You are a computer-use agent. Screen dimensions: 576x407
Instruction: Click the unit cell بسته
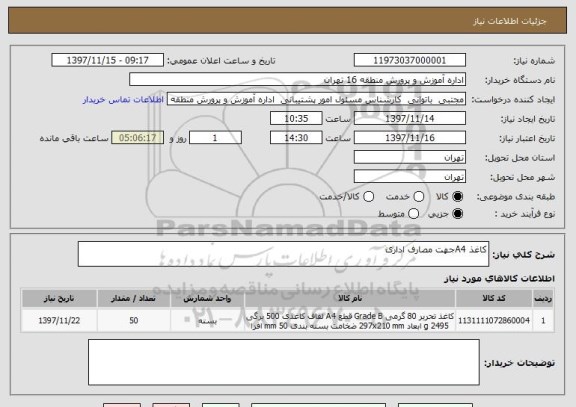coord(207,321)
